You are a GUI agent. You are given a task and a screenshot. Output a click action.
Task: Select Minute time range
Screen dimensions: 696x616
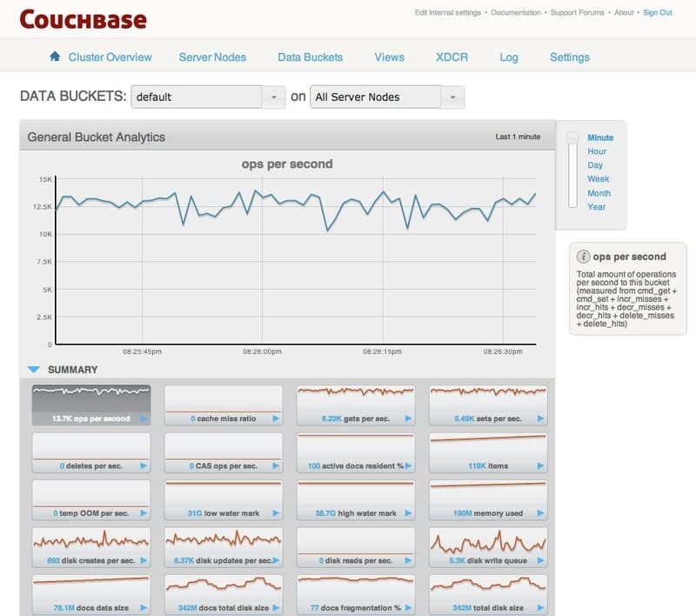pyautogui.click(x=600, y=137)
